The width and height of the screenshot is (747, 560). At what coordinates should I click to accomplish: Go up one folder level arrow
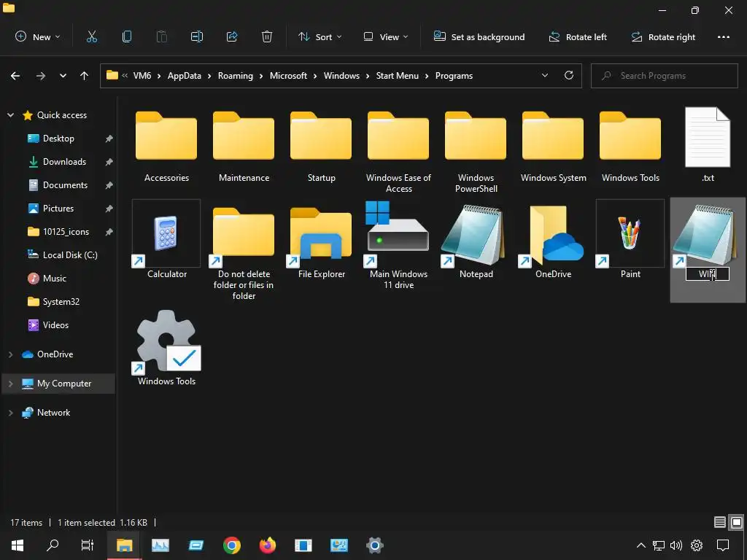point(85,76)
